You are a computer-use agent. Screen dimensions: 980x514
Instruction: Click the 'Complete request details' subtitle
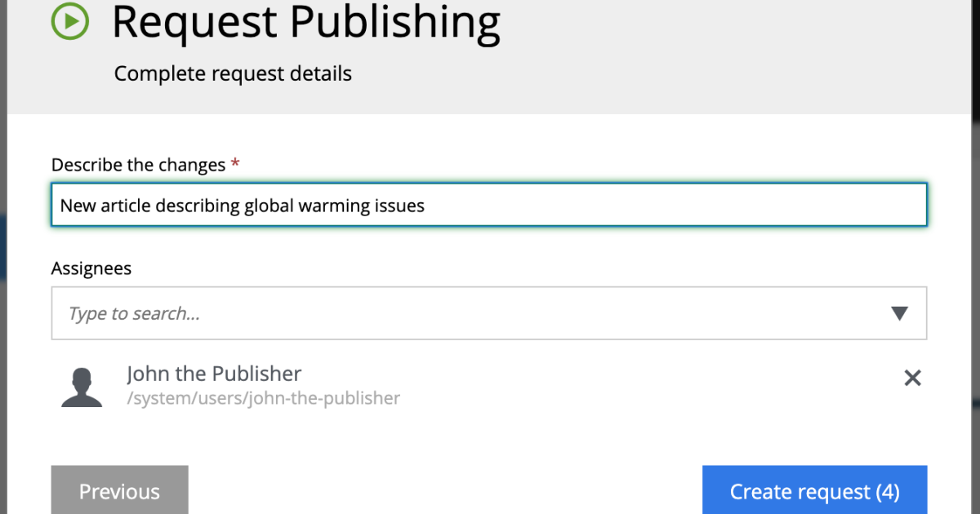click(233, 73)
